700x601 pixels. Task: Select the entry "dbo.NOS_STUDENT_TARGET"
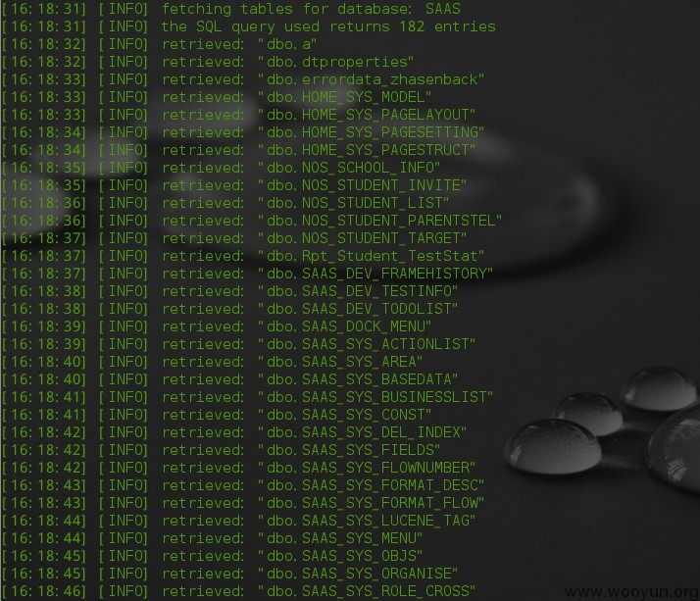point(363,238)
